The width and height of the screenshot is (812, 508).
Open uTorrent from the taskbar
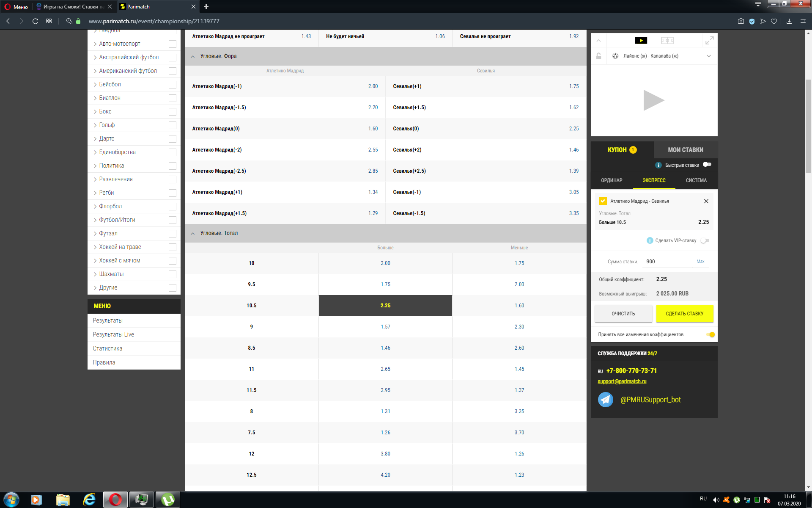pos(168,500)
